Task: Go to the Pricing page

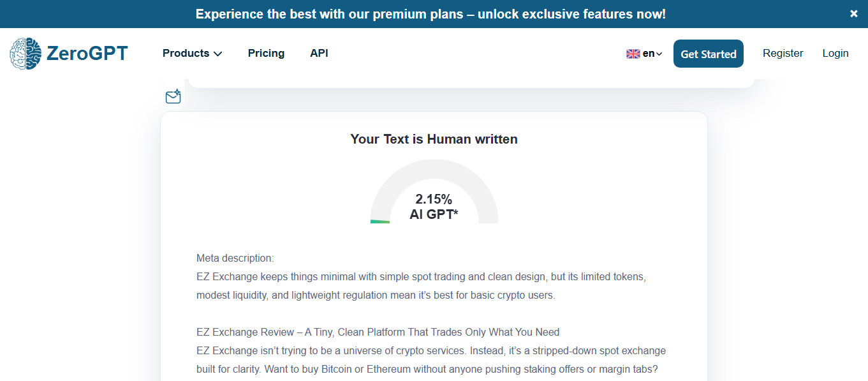Action: (x=266, y=54)
